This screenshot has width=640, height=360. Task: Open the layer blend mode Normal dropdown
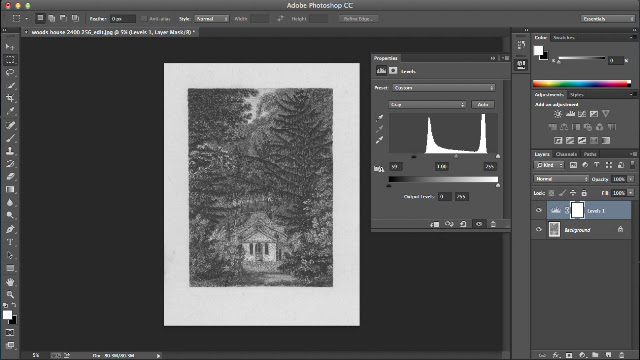pos(561,179)
